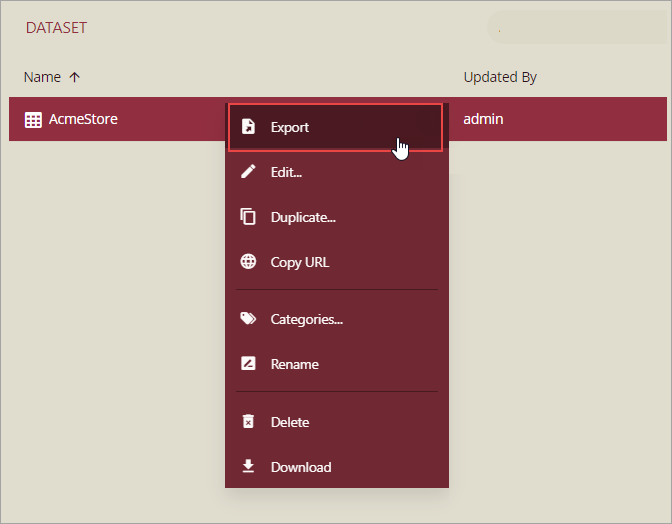Choose Export from the context menu

(337, 127)
